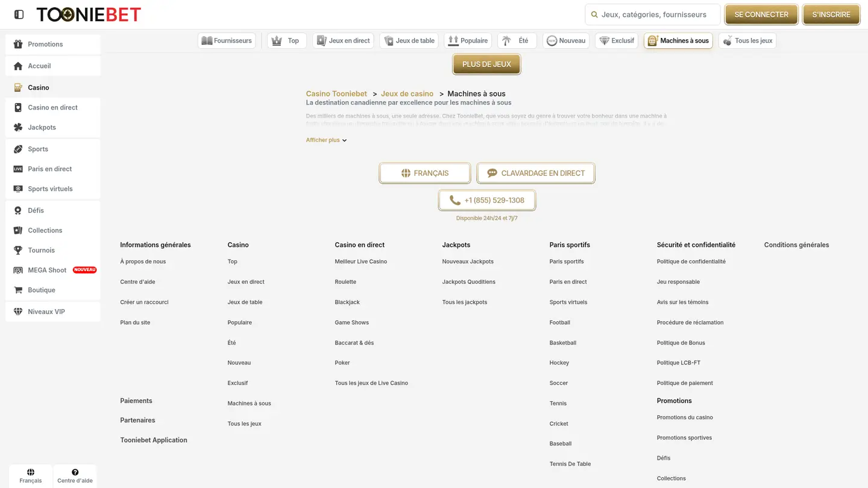Open footer link Game Shows
Image resolution: width=868 pixels, height=488 pixels.
[351, 322]
